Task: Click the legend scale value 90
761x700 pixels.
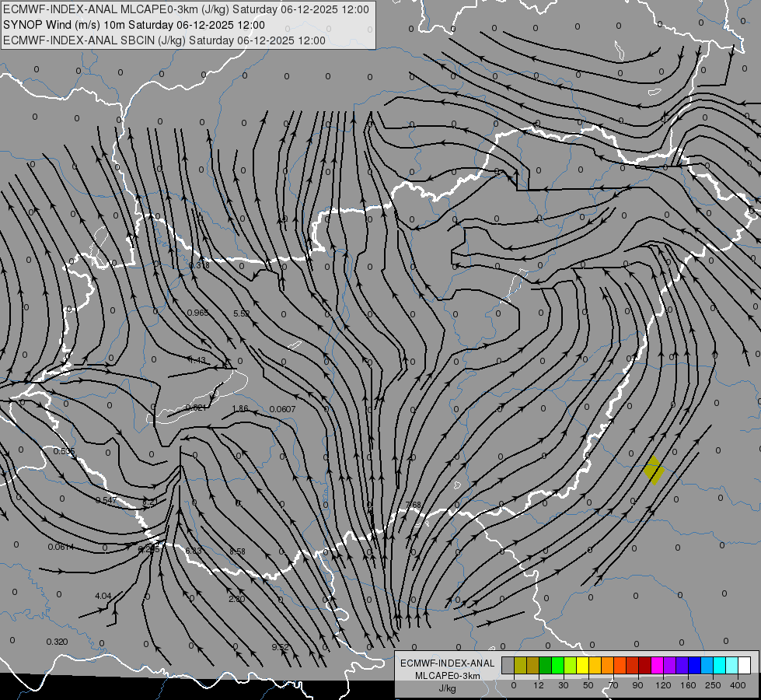Action: (x=637, y=685)
